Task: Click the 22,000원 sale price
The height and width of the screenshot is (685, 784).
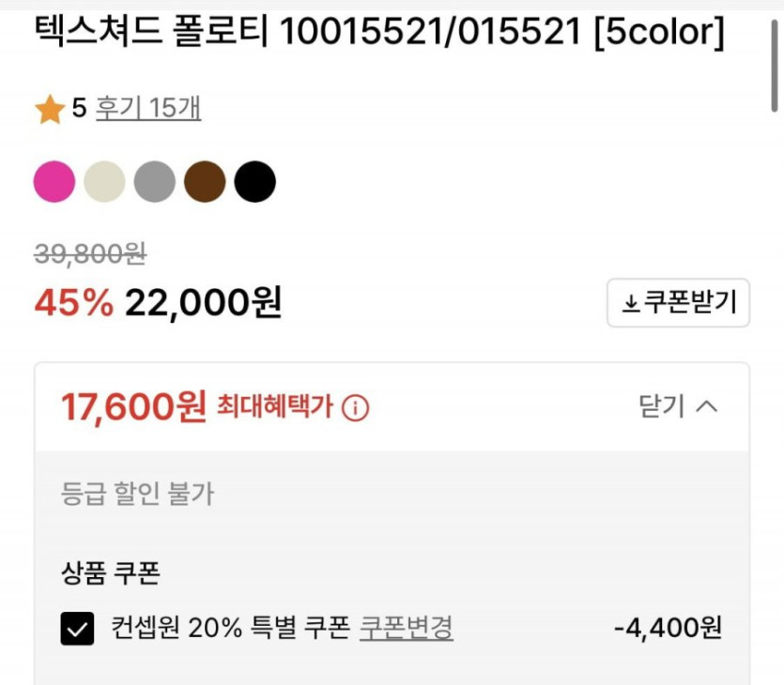Action: click(x=203, y=302)
